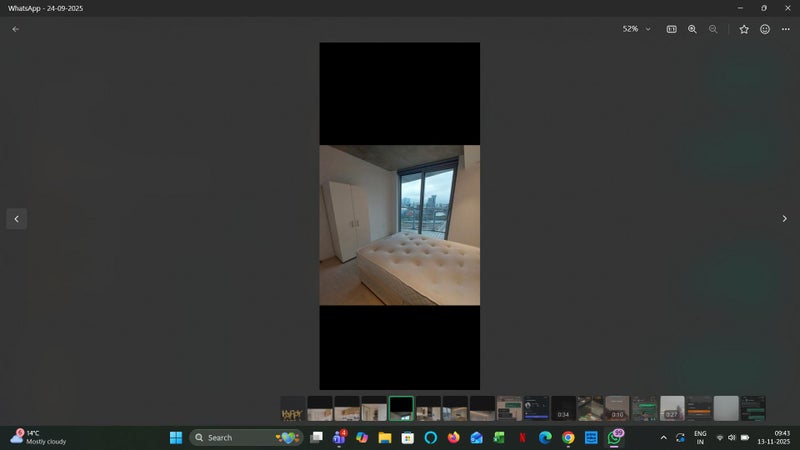Expand the system tray hidden icons chevron

tap(662, 438)
